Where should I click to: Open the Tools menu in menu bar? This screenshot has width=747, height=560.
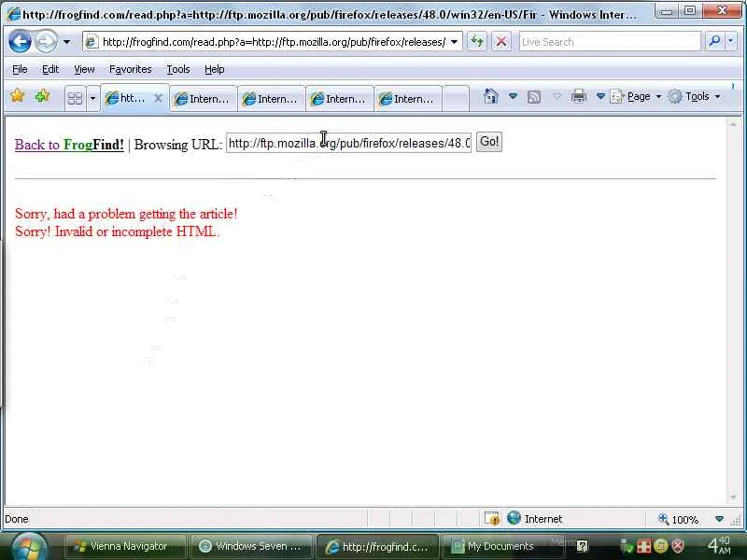pyautogui.click(x=178, y=69)
